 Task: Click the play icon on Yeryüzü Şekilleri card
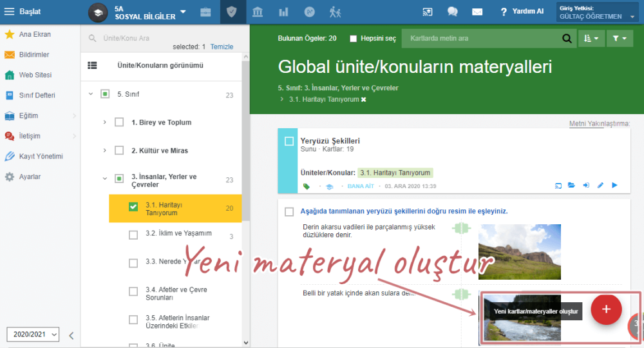click(614, 186)
